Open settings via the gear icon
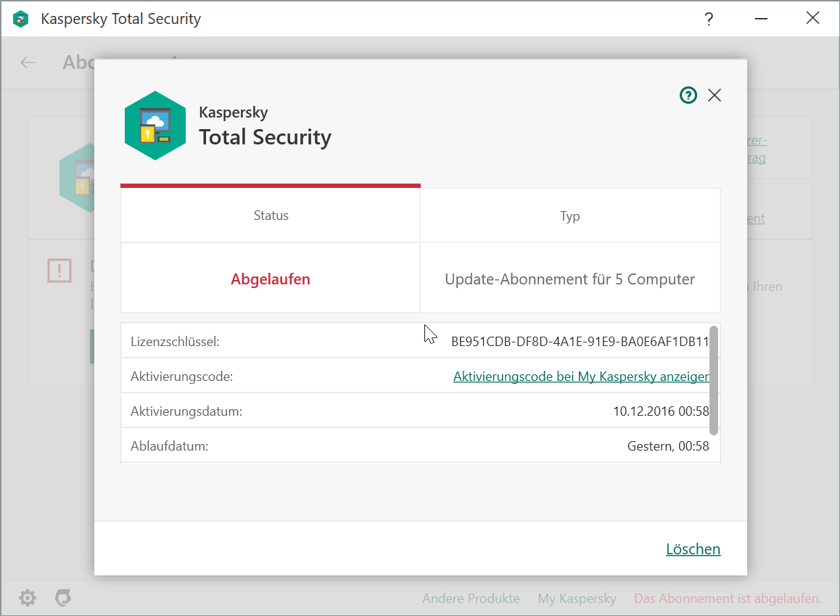The width and height of the screenshot is (840, 616). pyautogui.click(x=28, y=598)
